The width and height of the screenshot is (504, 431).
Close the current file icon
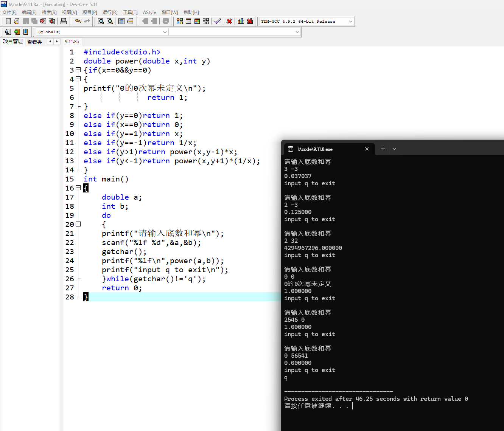coord(44,21)
